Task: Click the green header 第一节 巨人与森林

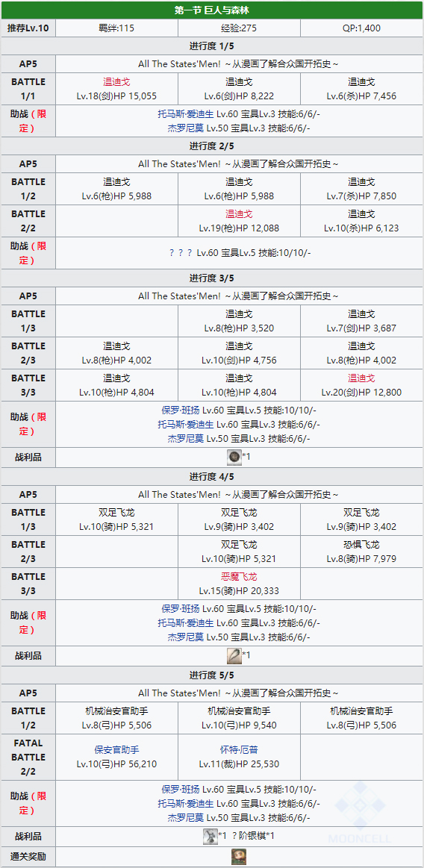Action: (x=212, y=10)
